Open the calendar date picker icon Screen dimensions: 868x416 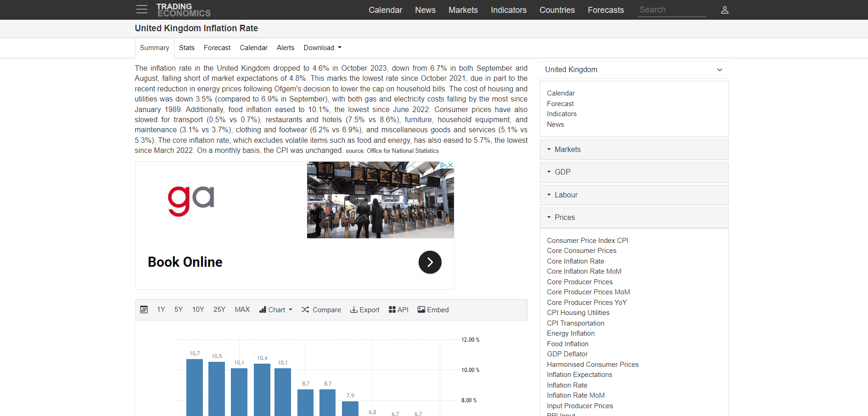point(144,310)
